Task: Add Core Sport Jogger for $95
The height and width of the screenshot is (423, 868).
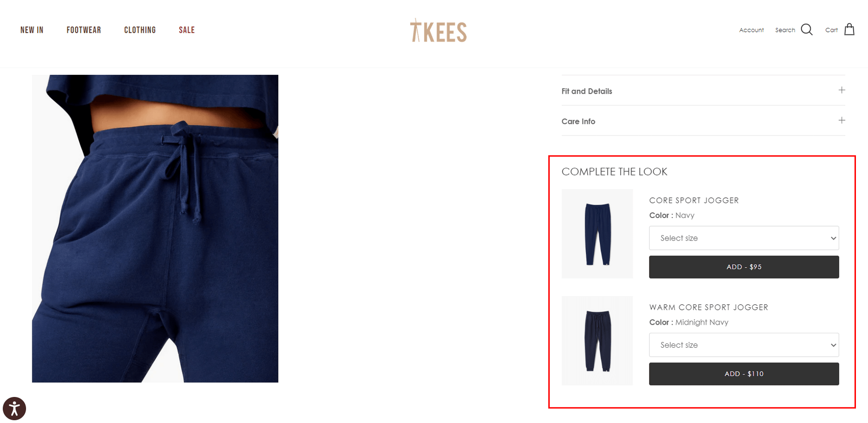Action: pos(744,267)
